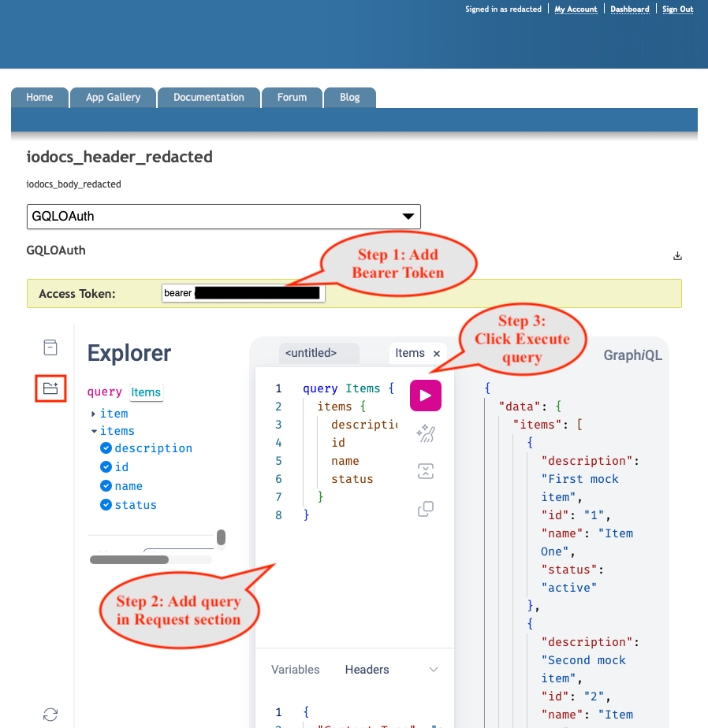Click the Prettify query icon

point(426,433)
